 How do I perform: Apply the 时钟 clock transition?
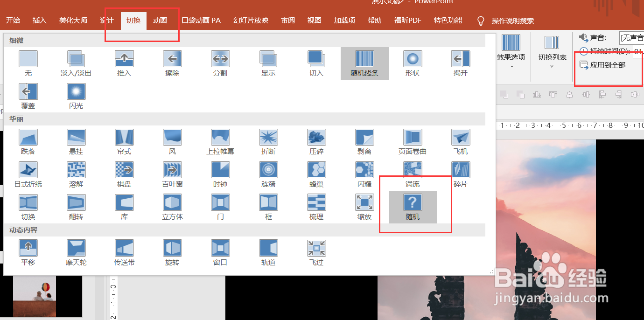[220, 174]
